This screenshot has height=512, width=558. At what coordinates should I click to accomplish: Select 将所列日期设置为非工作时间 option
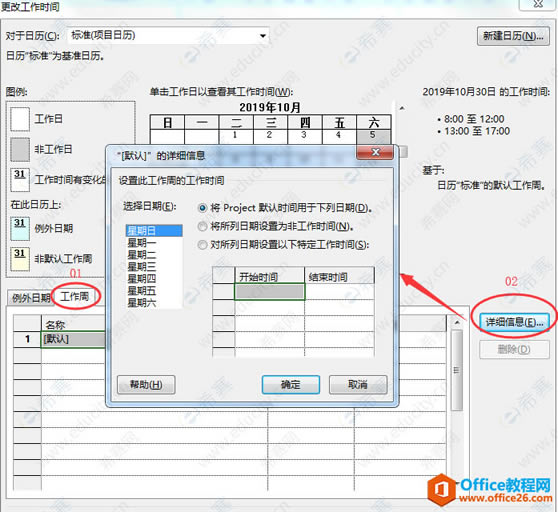[x=202, y=226]
